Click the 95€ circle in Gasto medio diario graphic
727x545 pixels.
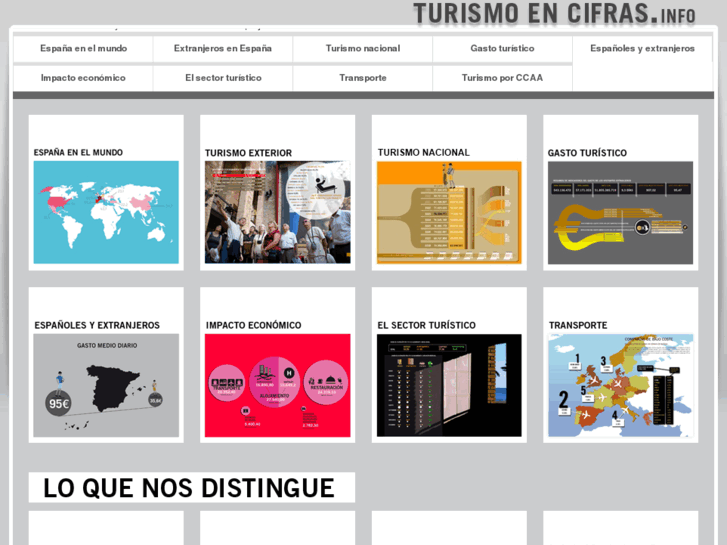coord(58,403)
